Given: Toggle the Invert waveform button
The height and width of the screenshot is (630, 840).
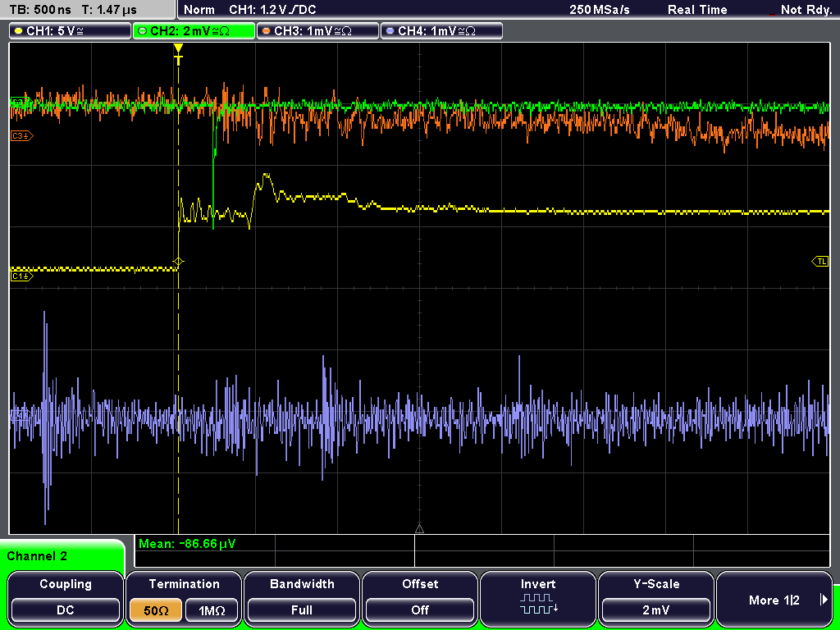Looking at the screenshot, I should [x=538, y=598].
